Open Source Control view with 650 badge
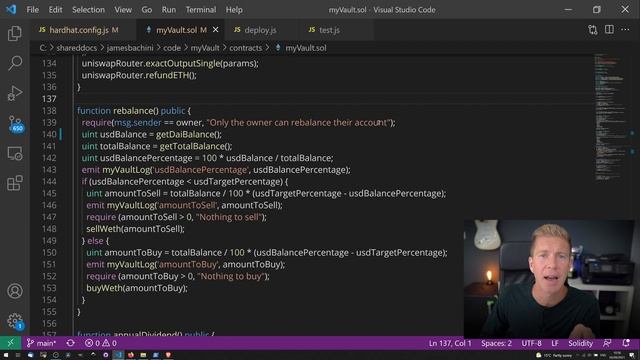The image size is (640, 360). click(x=16, y=124)
